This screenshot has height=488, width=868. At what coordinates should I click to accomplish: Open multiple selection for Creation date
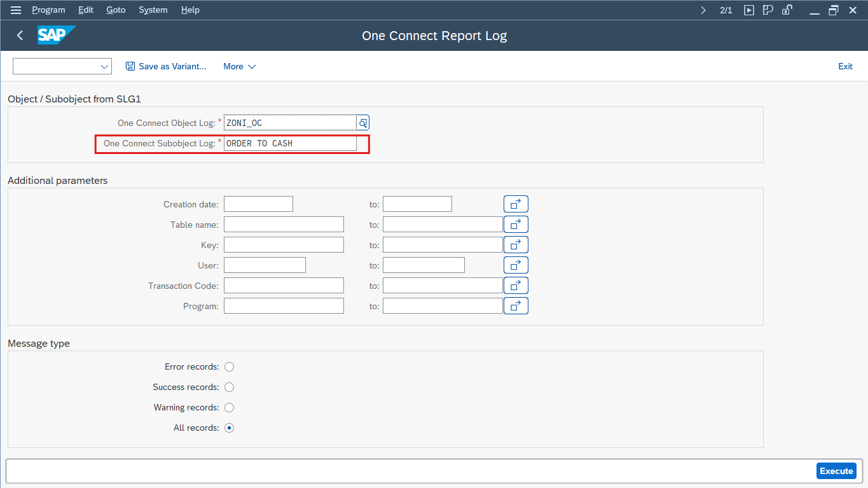point(516,204)
